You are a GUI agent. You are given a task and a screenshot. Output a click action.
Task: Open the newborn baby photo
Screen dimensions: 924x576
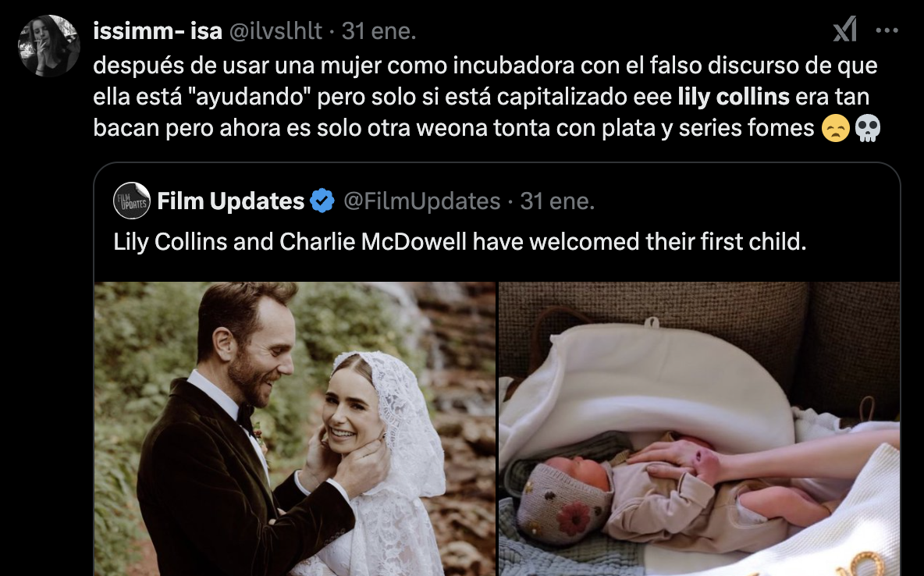tap(699, 428)
